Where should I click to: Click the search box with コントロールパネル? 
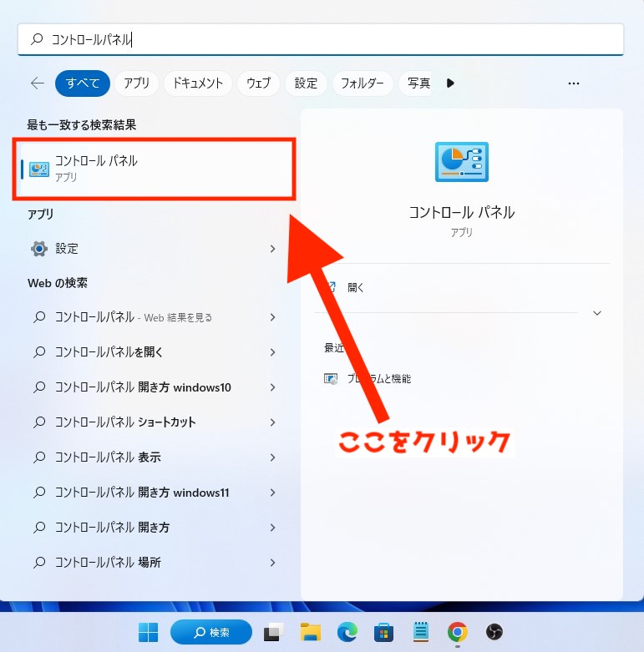click(x=321, y=39)
